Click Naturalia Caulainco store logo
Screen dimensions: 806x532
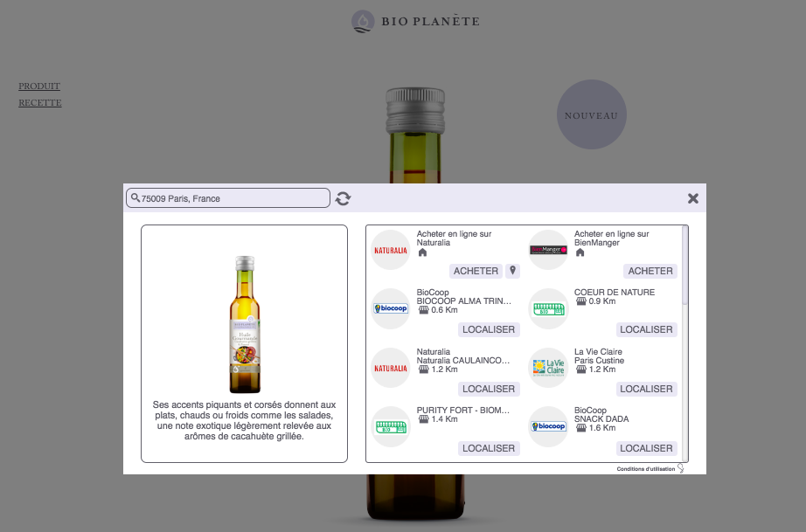pos(391,368)
